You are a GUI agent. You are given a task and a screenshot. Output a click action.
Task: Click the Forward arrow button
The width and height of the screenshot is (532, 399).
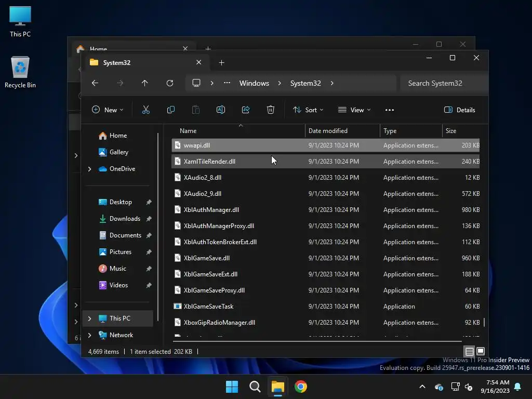[120, 83]
